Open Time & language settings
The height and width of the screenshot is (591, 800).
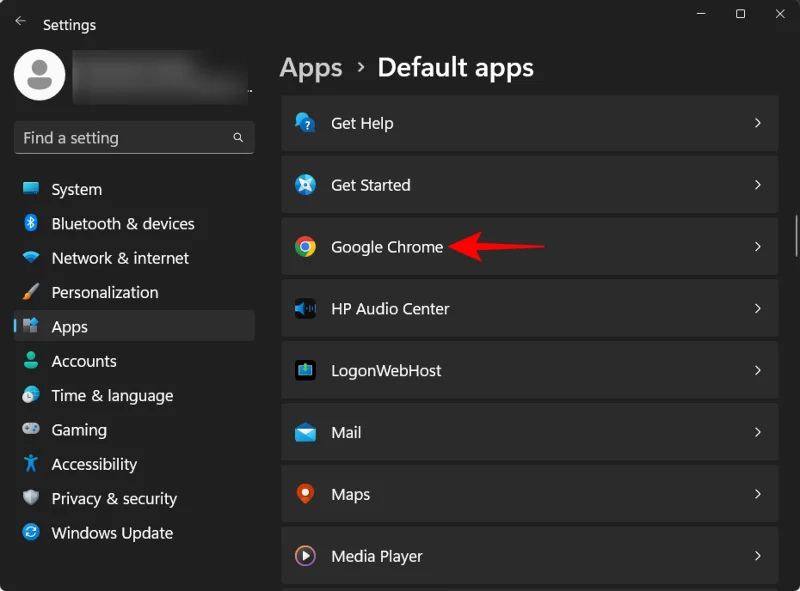134,396
